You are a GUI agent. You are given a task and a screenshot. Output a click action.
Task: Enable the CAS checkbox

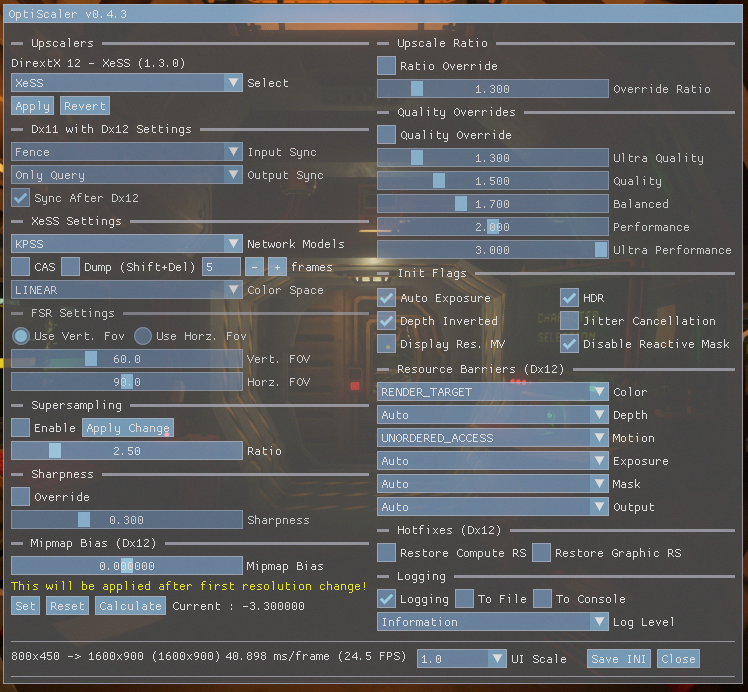[21, 267]
